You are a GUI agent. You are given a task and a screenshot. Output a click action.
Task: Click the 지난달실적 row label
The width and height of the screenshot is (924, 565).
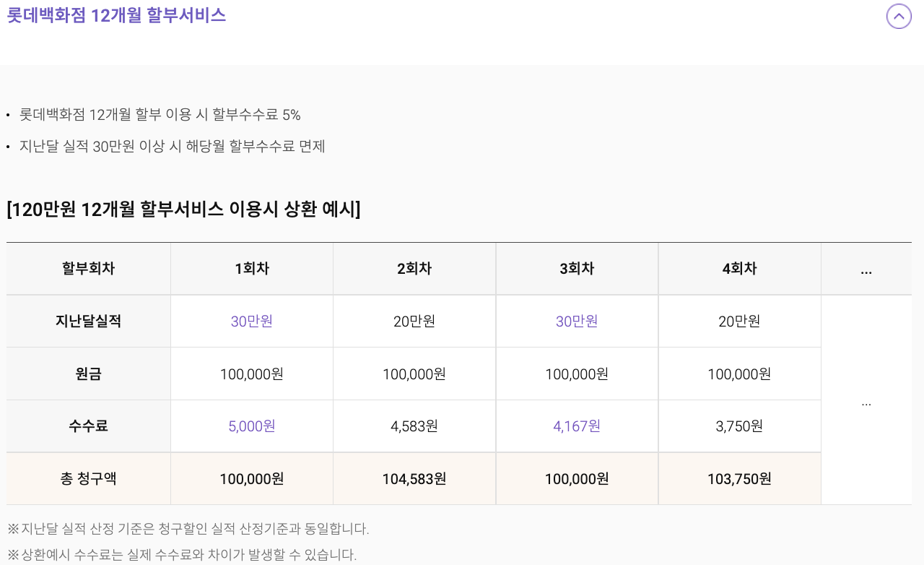click(89, 321)
